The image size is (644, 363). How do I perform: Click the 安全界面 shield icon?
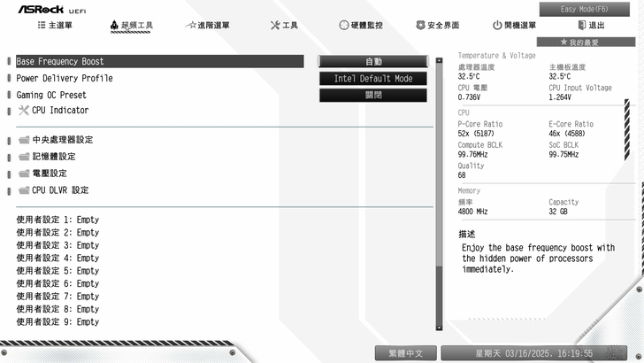point(420,26)
